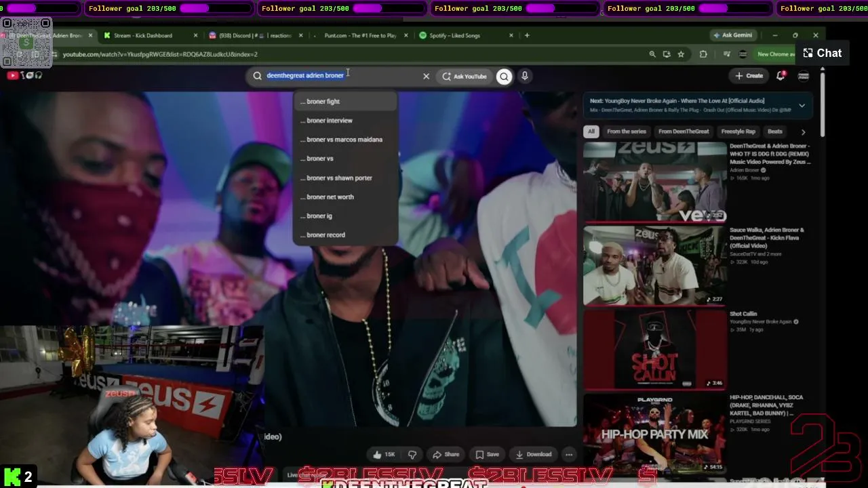The width and height of the screenshot is (868, 488).
Task: Save the video to a playlist
Action: pos(487,454)
